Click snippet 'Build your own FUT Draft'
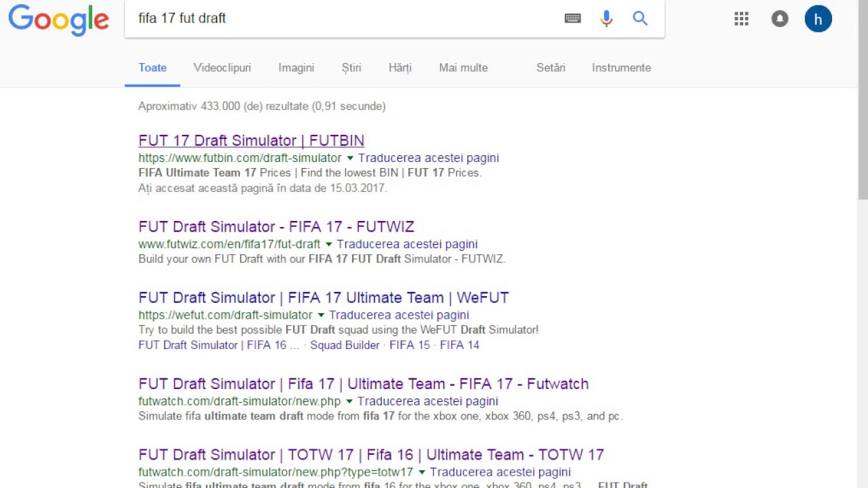The height and width of the screenshot is (488, 868). 322,259
